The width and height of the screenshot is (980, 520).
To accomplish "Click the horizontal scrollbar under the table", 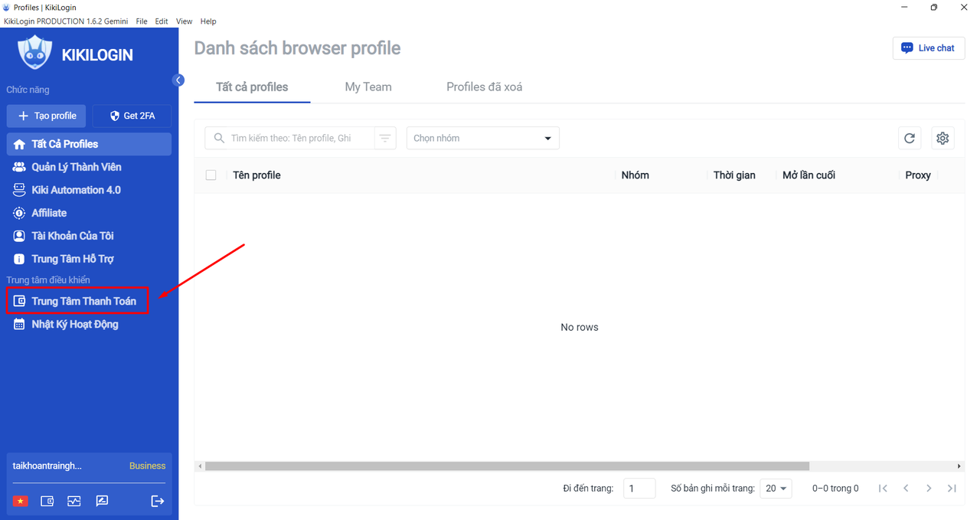I will (507, 466).
